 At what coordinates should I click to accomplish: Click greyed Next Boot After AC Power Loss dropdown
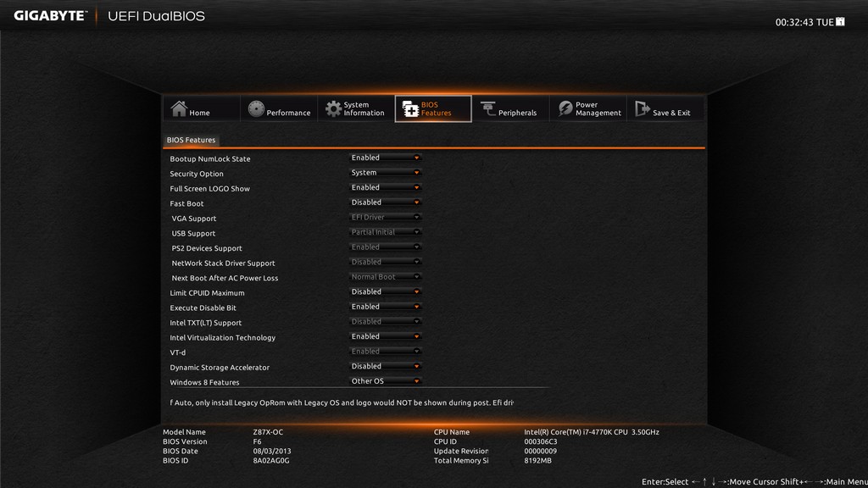pos(386,277)
